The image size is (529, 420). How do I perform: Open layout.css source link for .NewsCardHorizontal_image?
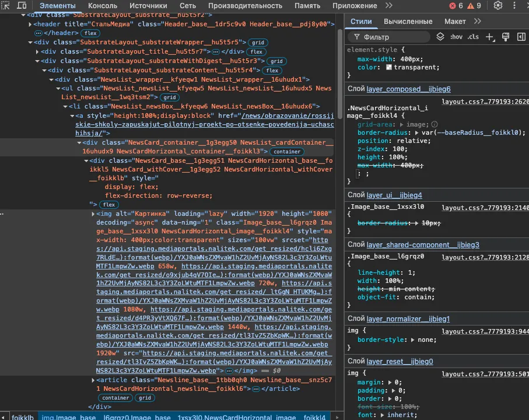[x=485, y=102]
